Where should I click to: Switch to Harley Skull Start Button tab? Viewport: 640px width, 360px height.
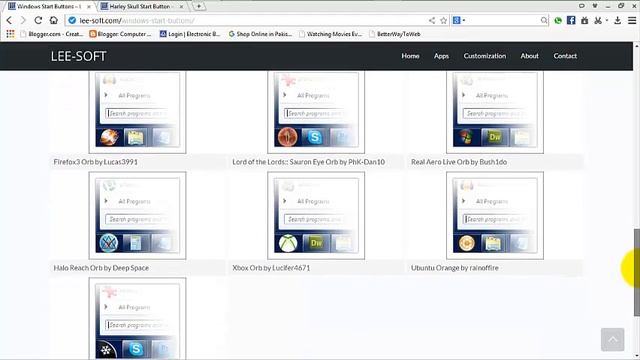coord(142,6)
